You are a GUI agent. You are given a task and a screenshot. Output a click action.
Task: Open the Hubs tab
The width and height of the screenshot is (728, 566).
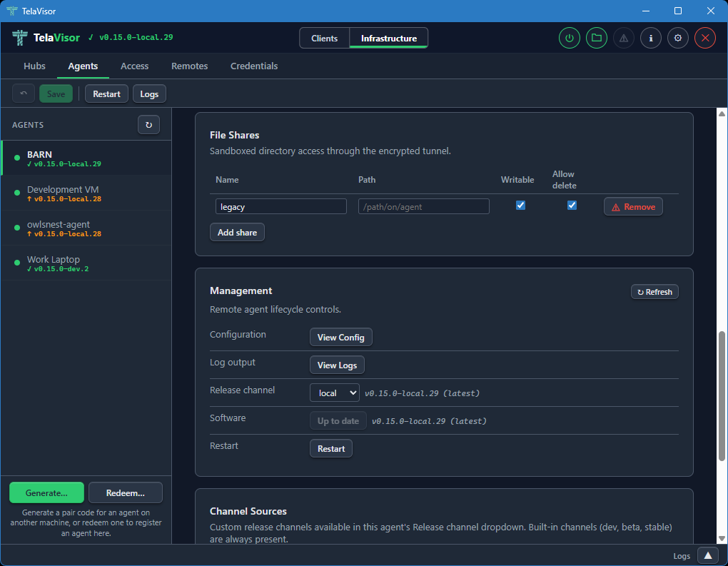click(34, 66)
